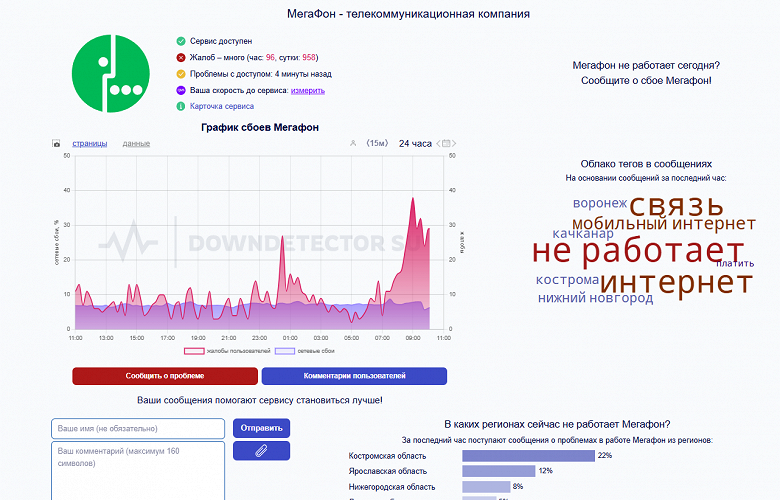Open the 'страницы' chart tab
Viewport: 780px width, 500px height.
[x=90, y=143]
